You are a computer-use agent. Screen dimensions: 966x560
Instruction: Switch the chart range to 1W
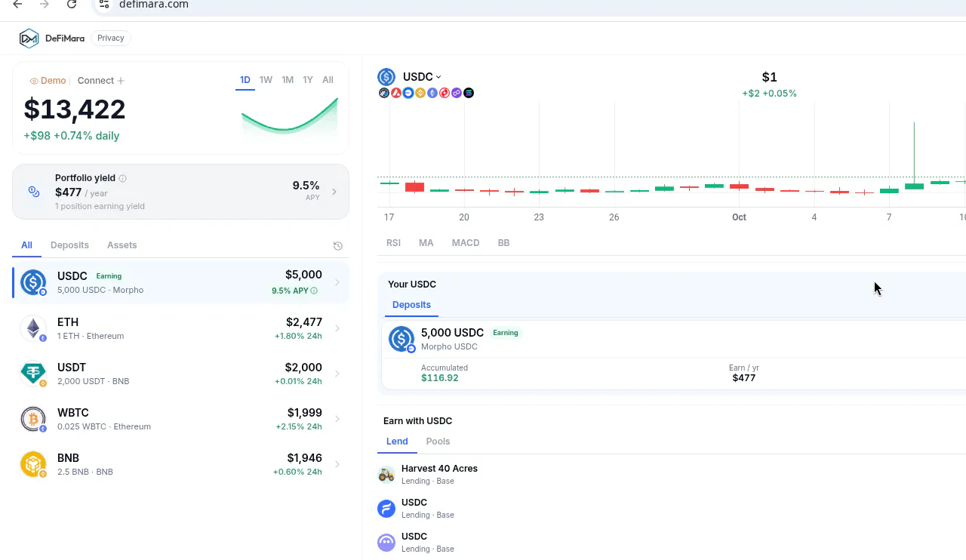[266, 80]
